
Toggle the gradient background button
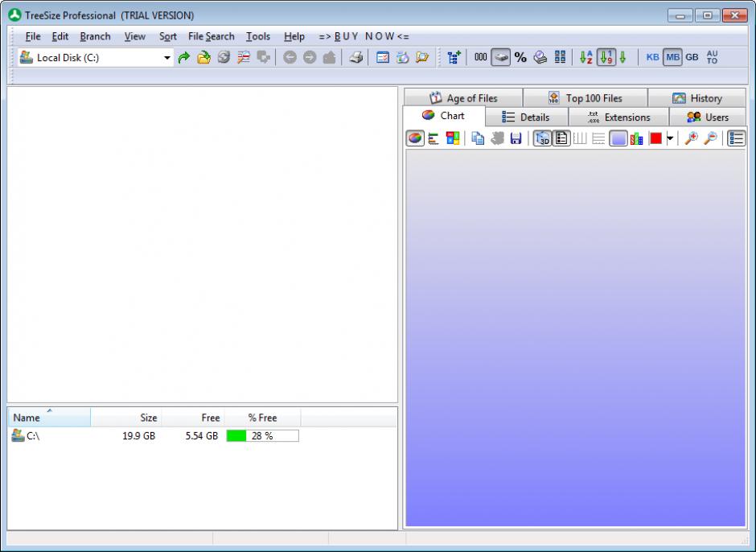click(x=618, y=138)
